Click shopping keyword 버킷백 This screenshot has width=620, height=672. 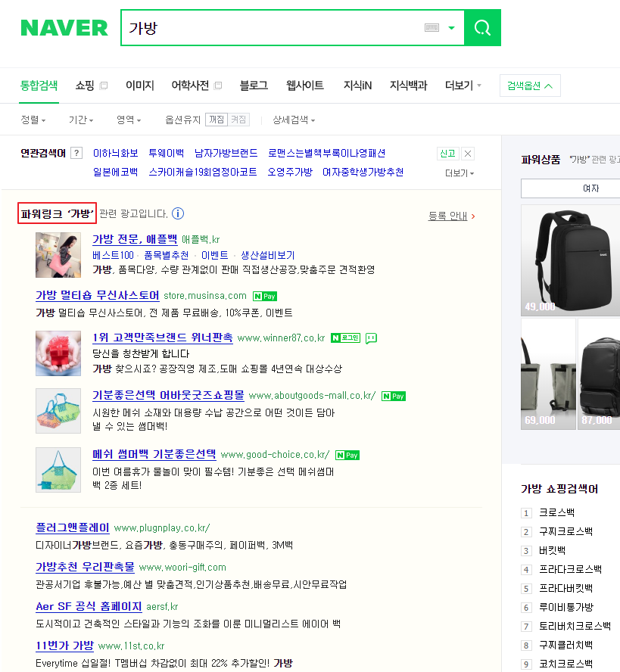point(553,550)
